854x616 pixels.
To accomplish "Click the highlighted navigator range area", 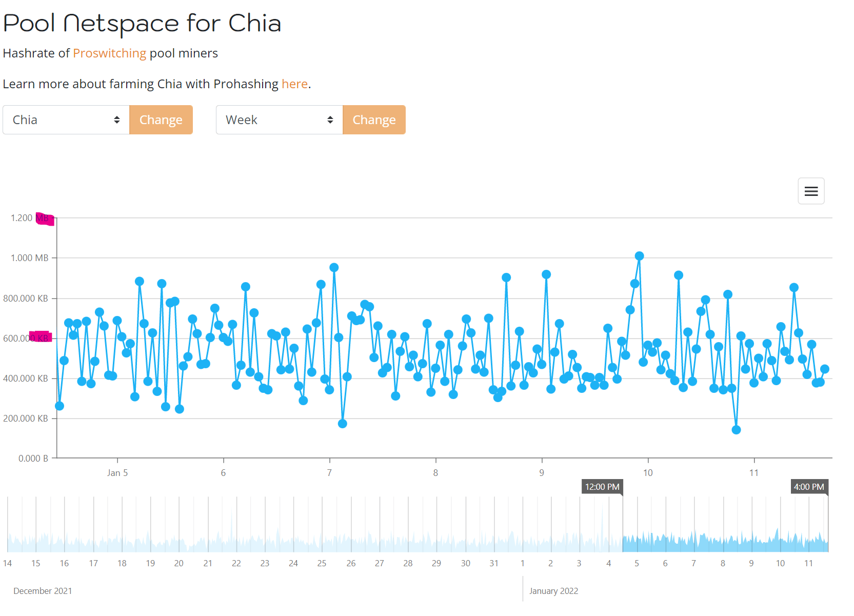I will tap(725, 524).
